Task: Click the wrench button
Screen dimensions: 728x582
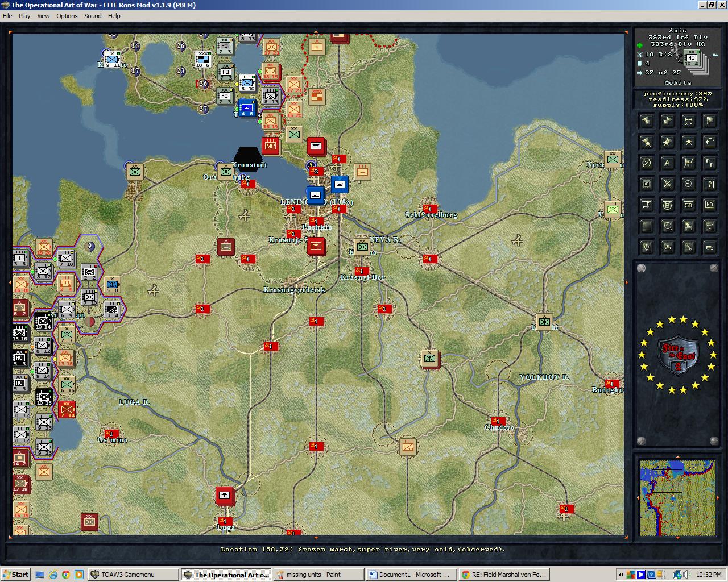Action: [688, 247]
